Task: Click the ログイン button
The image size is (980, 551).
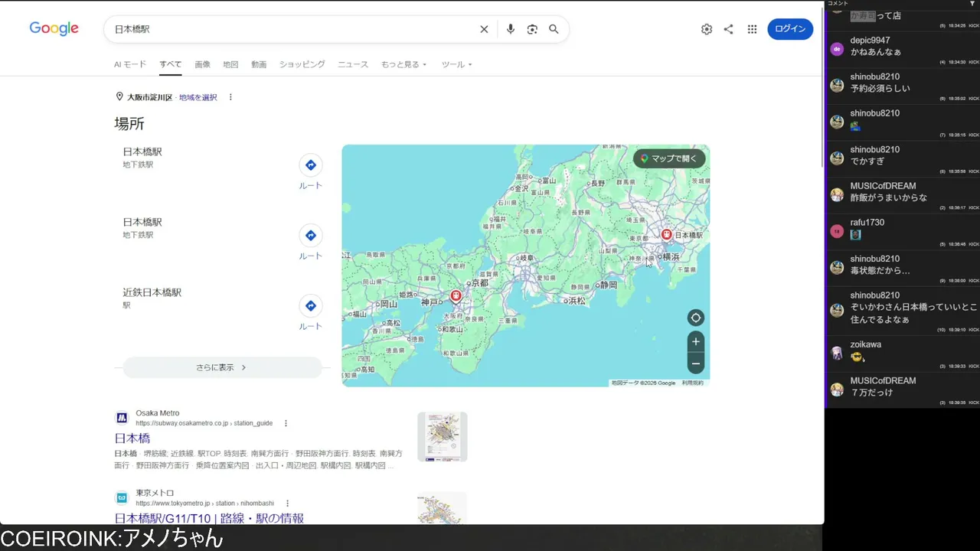Action: point(790,29)
